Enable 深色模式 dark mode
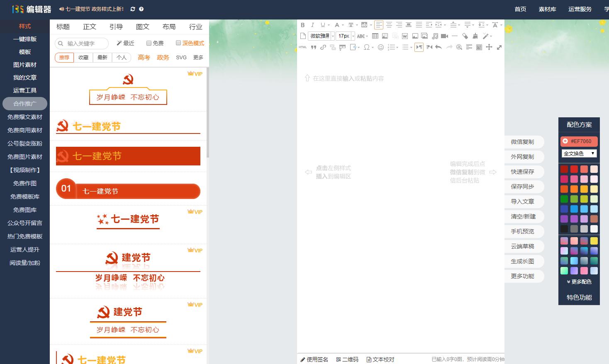The height and width of the screenshot is (364, 609). (x=178, y=43)
